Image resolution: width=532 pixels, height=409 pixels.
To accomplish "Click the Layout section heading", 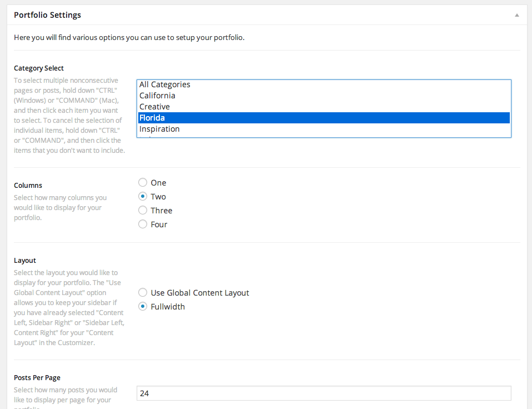I will 25,260.
